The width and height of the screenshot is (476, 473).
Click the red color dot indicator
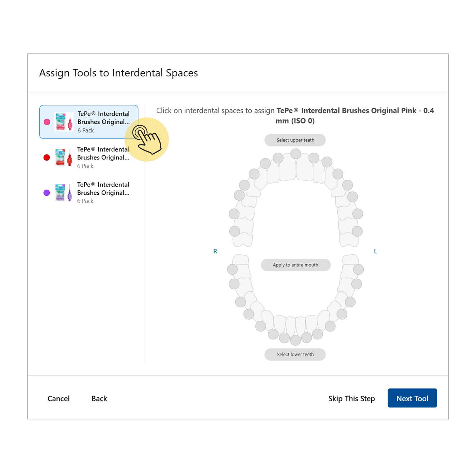(x=46, y=157)
